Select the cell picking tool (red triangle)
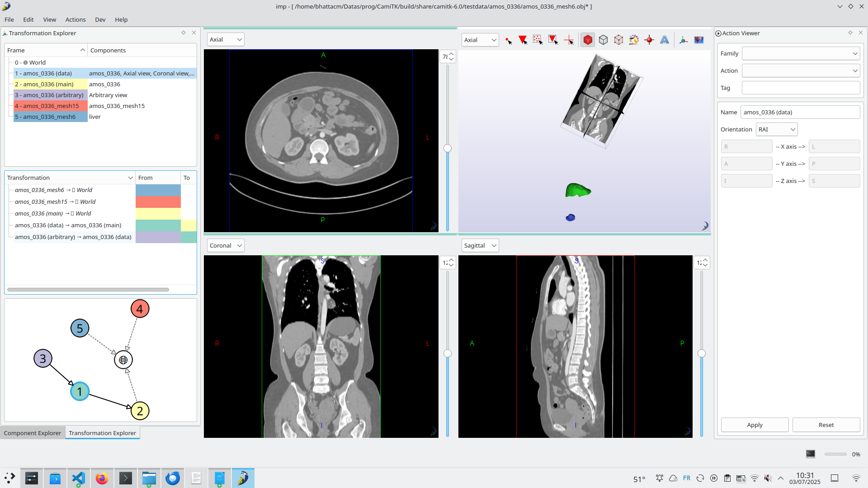Screen dimensions: 868x488 click(x=523, y=40)
